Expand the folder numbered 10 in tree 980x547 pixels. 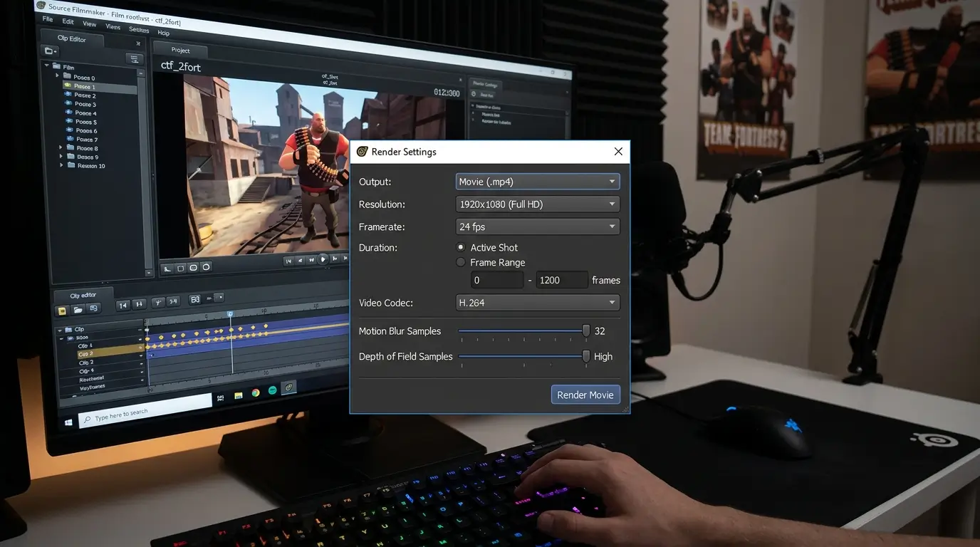tap(61, 165)
